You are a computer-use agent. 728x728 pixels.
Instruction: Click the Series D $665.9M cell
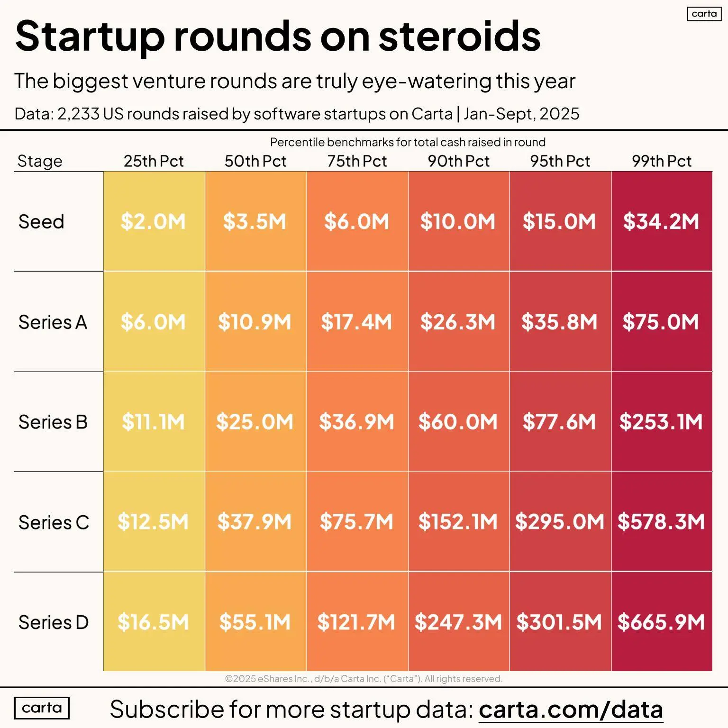coord(661,622)
